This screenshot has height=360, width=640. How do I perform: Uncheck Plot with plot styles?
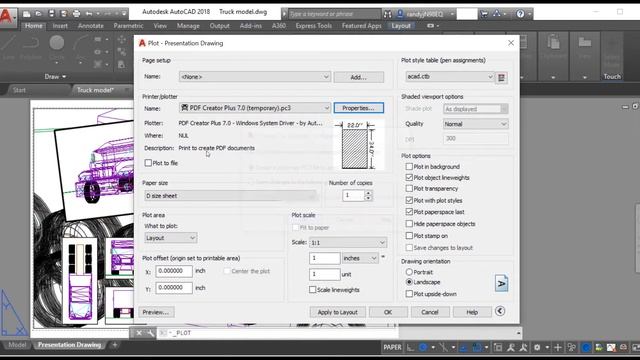(409, 200)
